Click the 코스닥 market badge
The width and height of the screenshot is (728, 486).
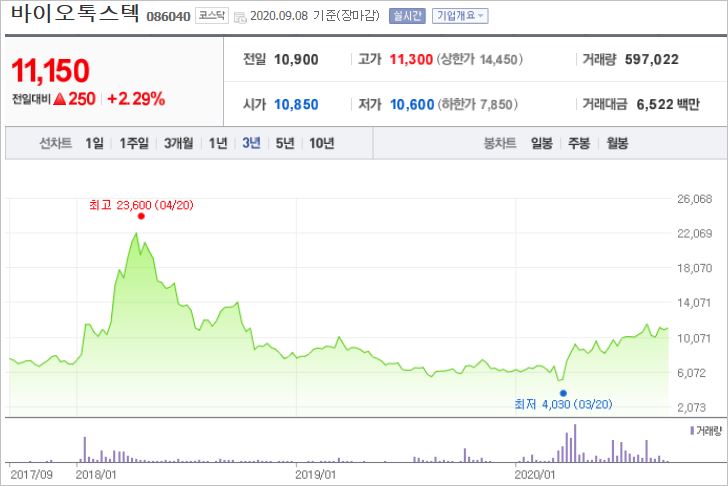click(x=212, y=16)
